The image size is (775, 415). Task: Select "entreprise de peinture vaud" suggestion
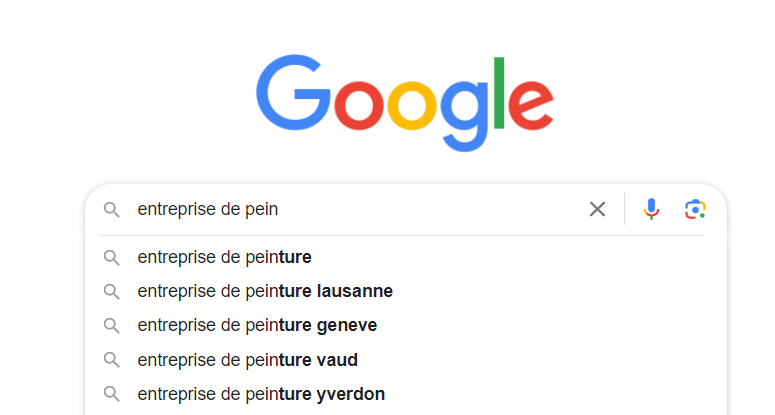pyautogui.click(x=247, y=360)
